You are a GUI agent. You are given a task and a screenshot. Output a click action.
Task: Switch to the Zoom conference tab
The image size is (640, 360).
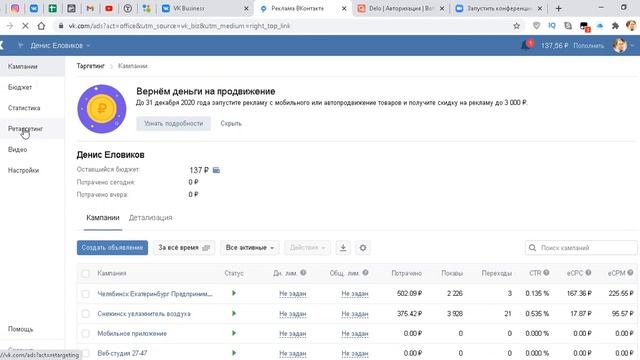pos(499,8)
